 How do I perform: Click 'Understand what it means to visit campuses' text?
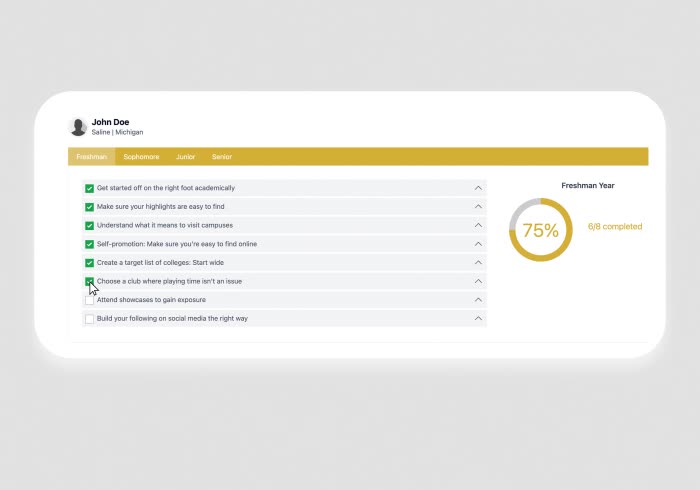tap(165, 225)
